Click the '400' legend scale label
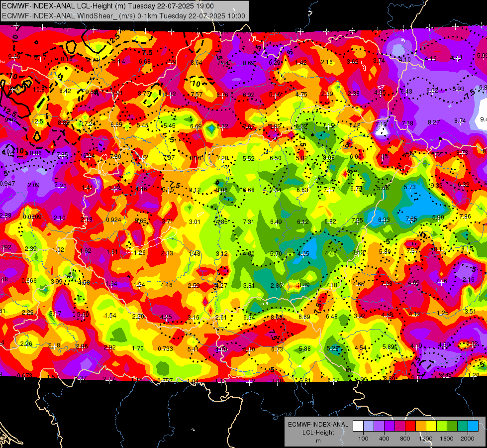 384,439
